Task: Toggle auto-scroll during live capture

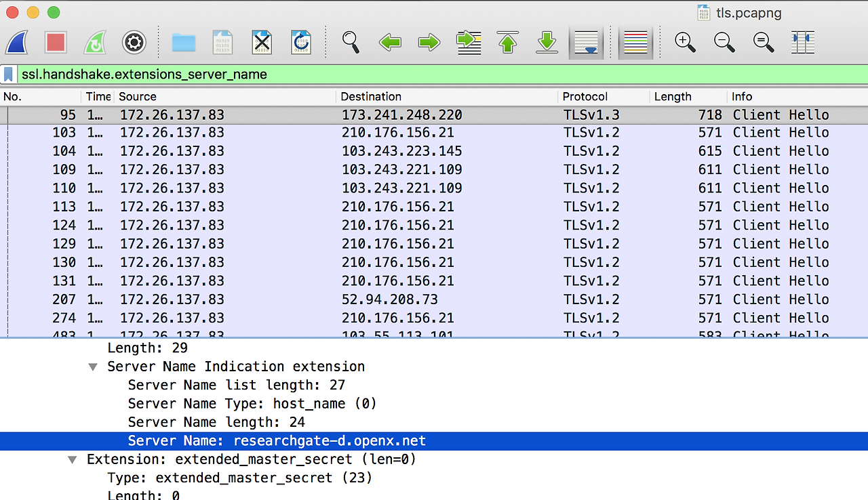Action: tap(586, 43)
